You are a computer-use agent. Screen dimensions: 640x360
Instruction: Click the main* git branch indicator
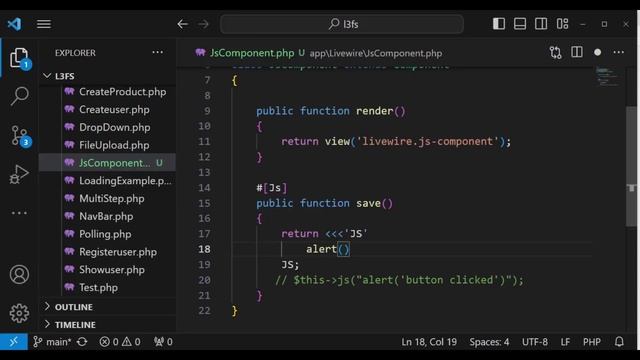(51, 342)
